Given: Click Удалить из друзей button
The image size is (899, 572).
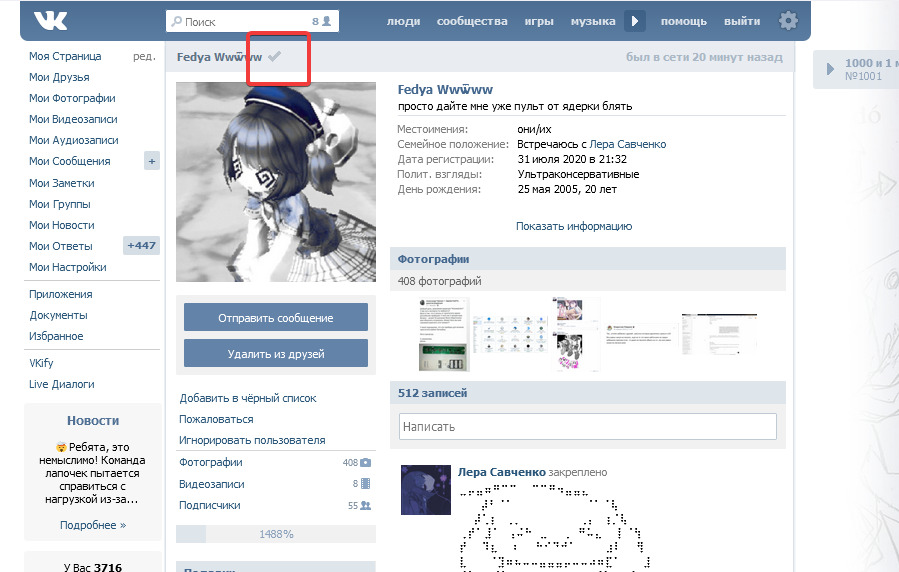Looking at the screenshot, I should click(x=276, y=354).
